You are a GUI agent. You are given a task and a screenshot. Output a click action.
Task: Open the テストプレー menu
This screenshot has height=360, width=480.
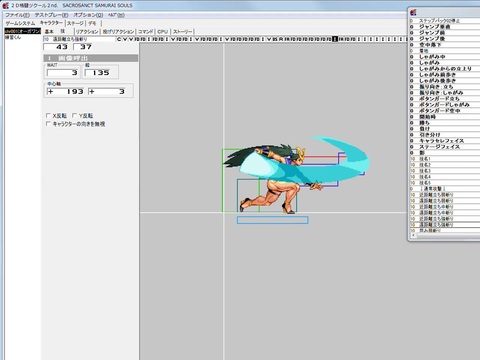coord(51,15)
